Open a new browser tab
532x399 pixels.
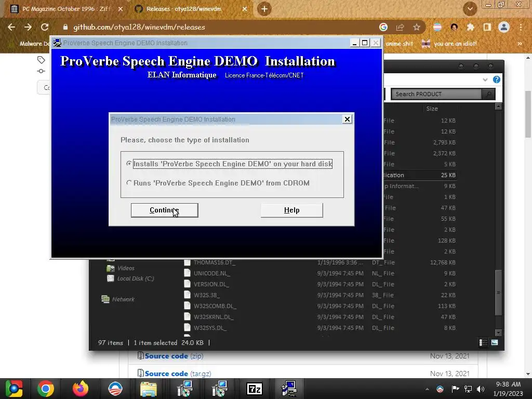[264, 9]
